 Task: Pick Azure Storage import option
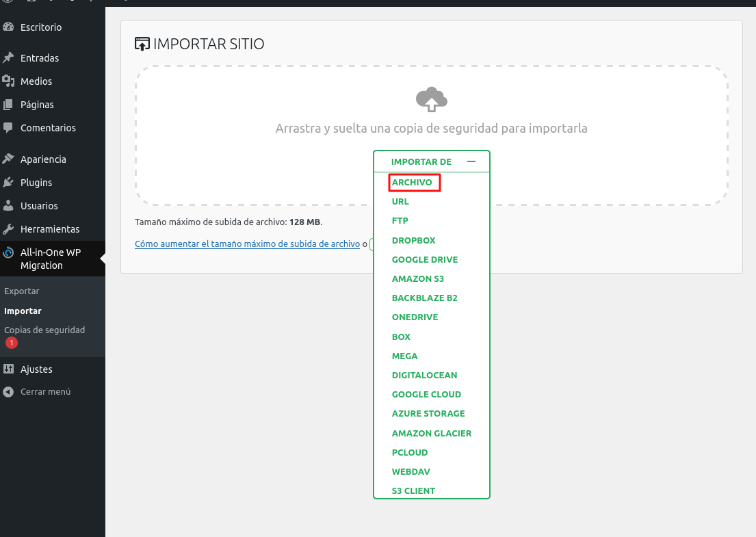428,414
